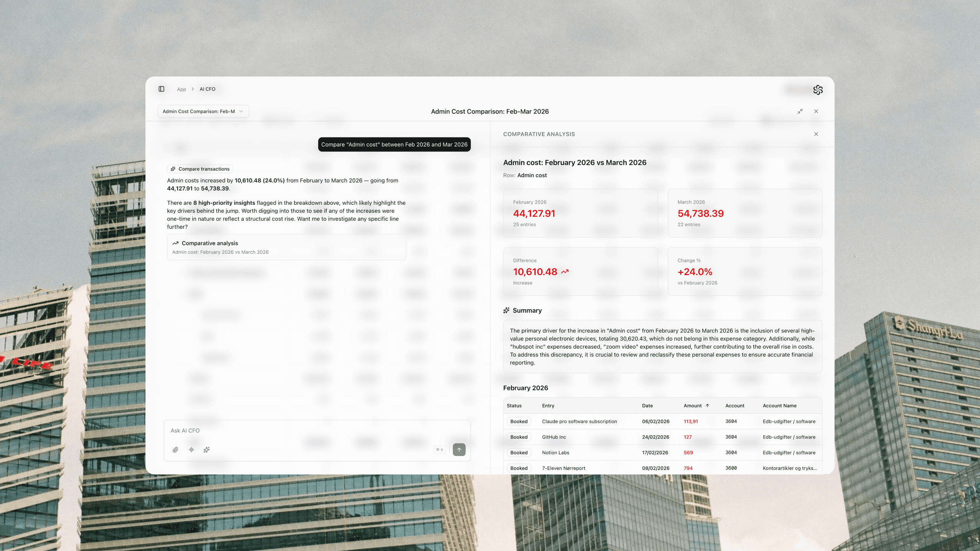The image size is (980, 551).
Task: Select AI CFO in the breadcrumb
Action: (207, 89)
